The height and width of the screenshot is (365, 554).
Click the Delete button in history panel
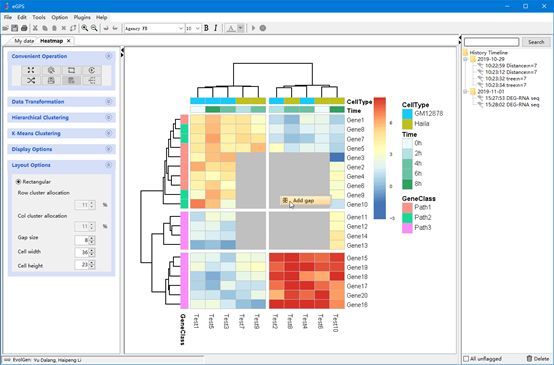538,359
